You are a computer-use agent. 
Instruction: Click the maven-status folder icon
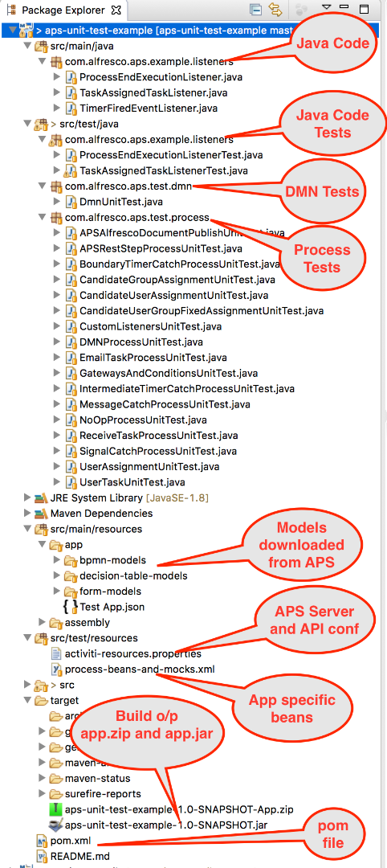56,778
